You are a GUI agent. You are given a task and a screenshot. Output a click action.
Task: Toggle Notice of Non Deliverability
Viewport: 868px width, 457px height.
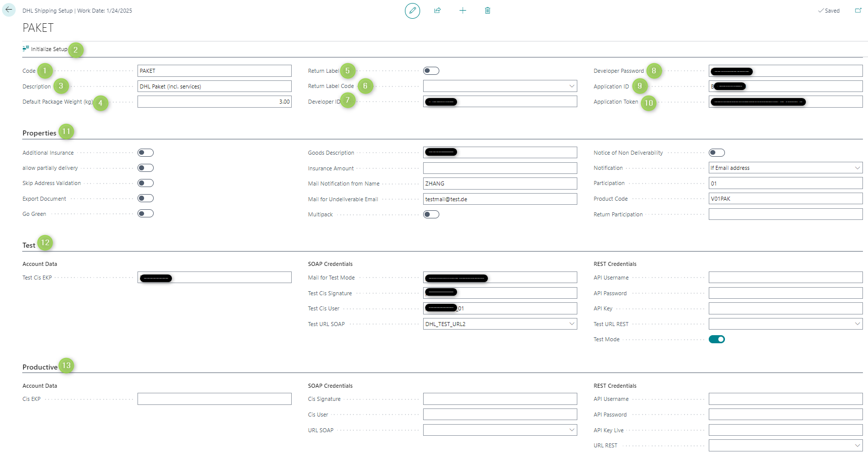[x=717, y=153]
